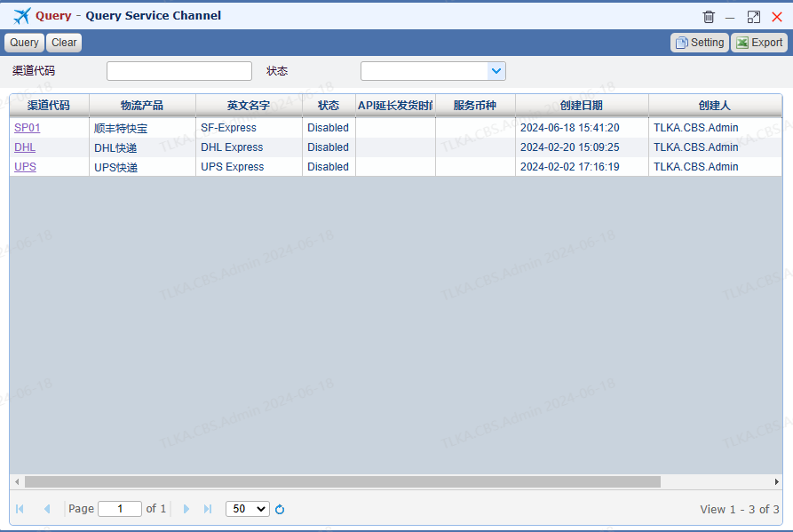Click the airplane logo icon
Image resolution: width=793 pixels, height=532 pixels.
coord(21,16)
